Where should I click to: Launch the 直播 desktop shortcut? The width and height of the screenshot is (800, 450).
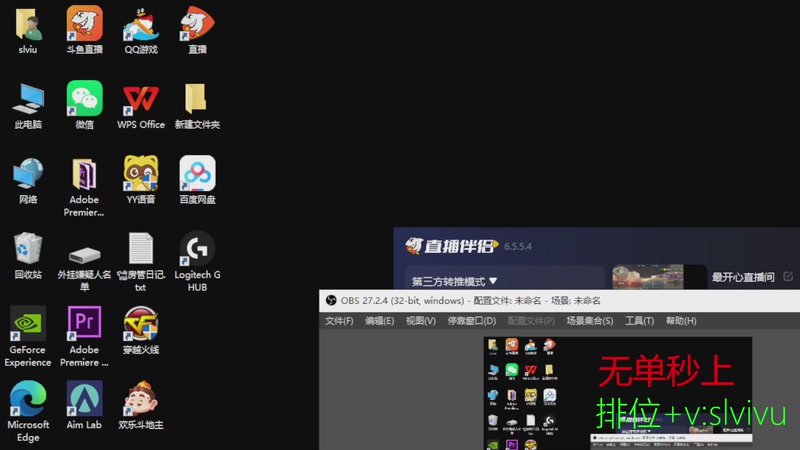coord(197,23)
